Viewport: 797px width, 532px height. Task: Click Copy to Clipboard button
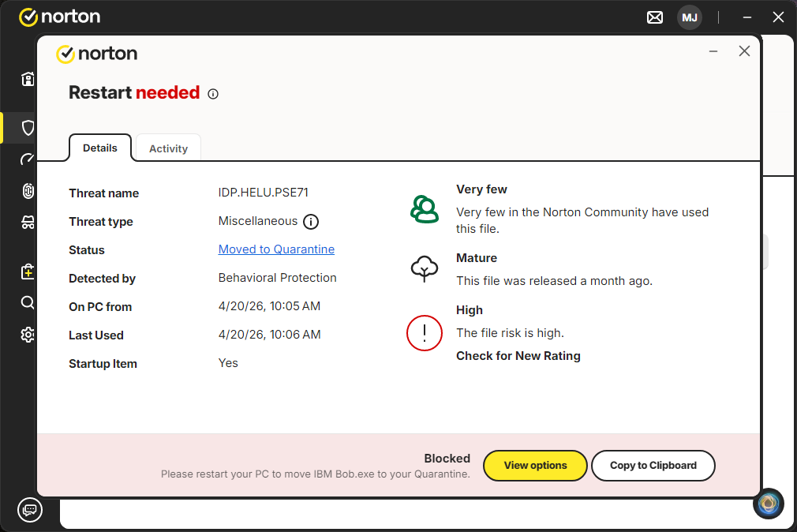pyautogui.click(x=653, y=466)
